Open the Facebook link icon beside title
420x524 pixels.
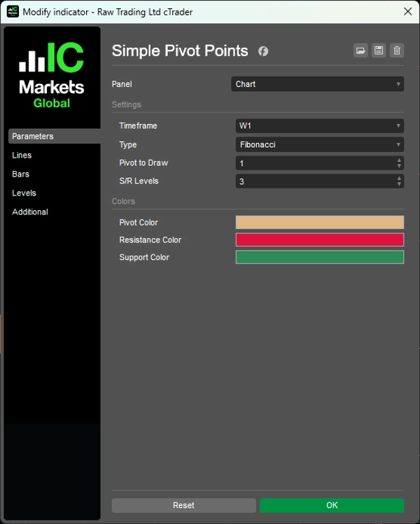pos(263,51)
